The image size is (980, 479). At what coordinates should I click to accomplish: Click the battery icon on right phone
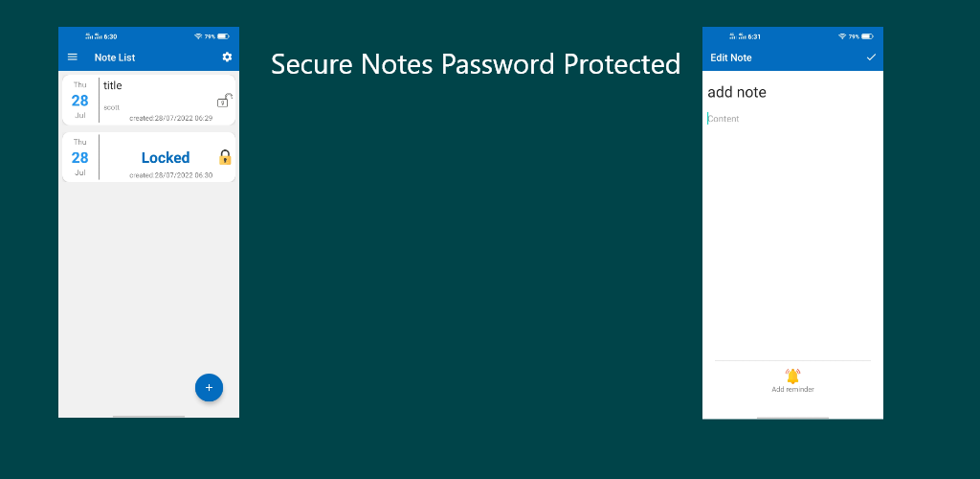[x=867, y=37]
